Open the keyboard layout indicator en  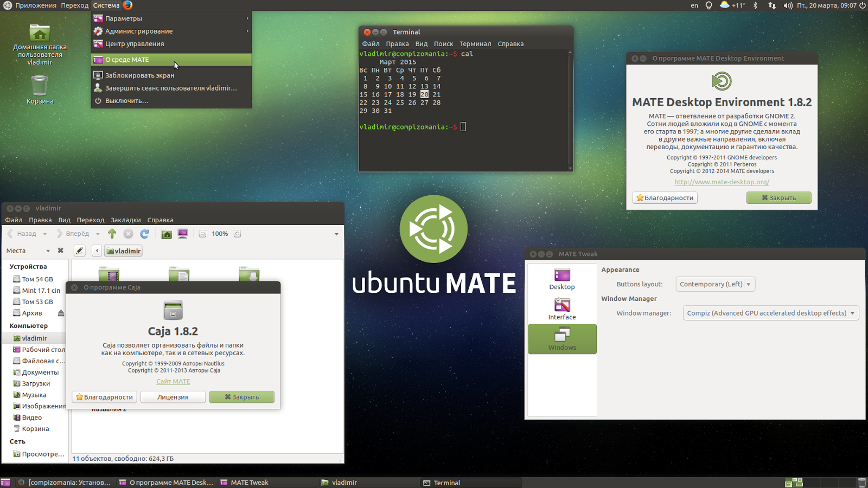point(694,5)
